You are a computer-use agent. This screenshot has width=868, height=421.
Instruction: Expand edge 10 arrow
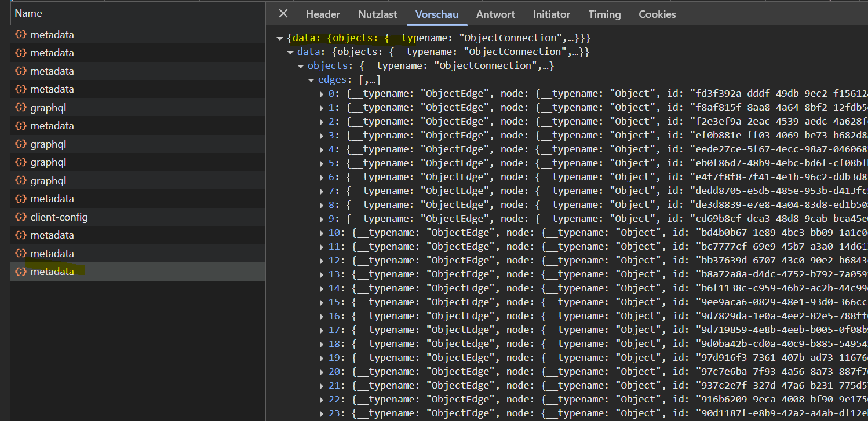[322, 233]
